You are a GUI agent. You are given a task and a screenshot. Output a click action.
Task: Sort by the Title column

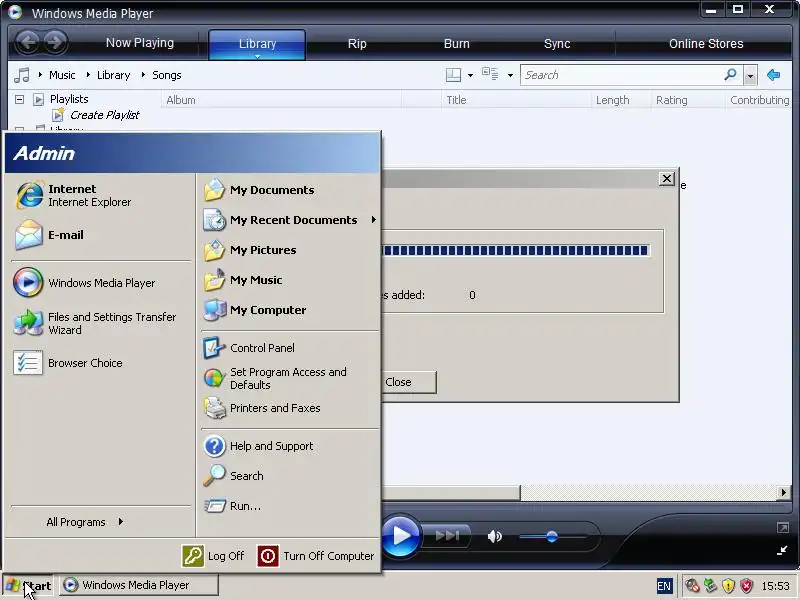coord(516,100)
